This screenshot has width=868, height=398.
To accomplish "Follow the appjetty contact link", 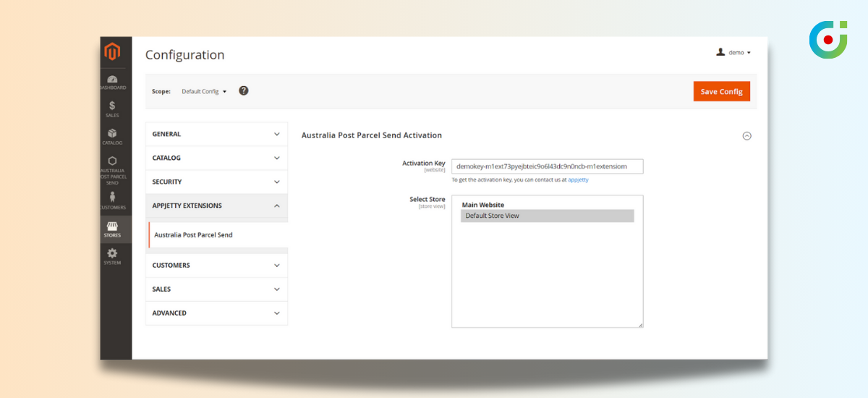I will 578,179.
